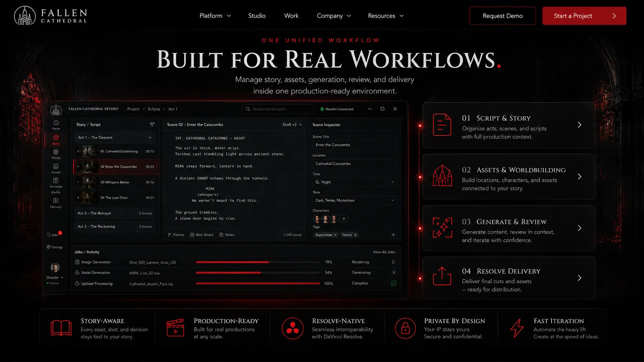Click the Start a Project button
This screenshot has width=644, height=362.
(x=584, y=16)
